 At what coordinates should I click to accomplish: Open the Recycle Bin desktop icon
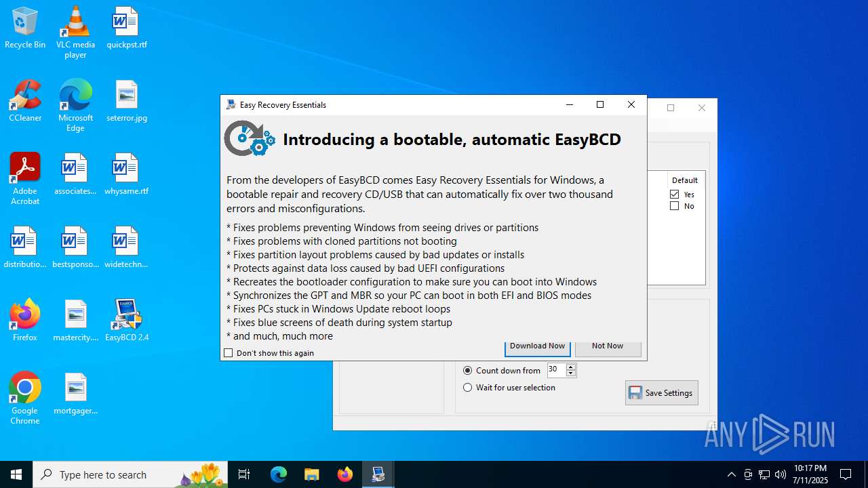click(x=25, y=28)
